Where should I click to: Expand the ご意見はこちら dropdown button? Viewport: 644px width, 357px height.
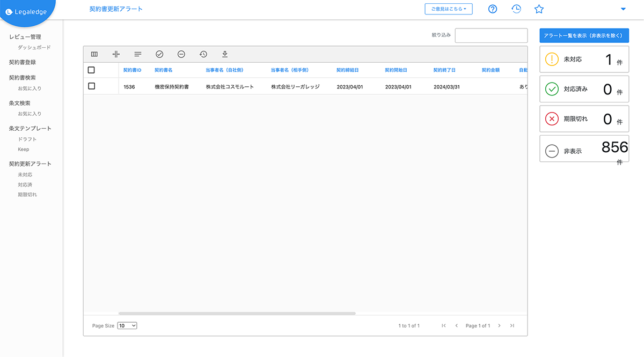pyautogui.click(x=448, y=9)
